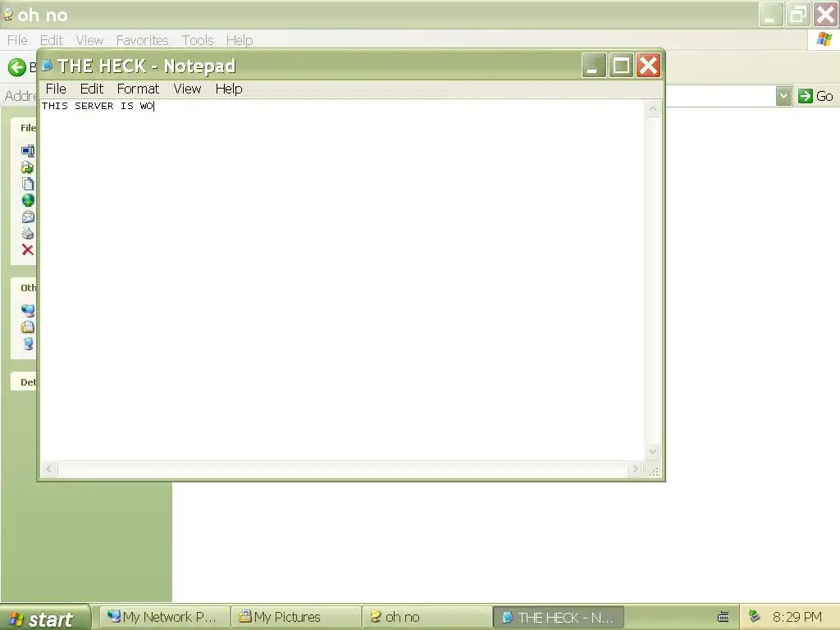Click the rename file icon in sidebar
The height and width of the screenshot is (630, 840).
[28, 151]
